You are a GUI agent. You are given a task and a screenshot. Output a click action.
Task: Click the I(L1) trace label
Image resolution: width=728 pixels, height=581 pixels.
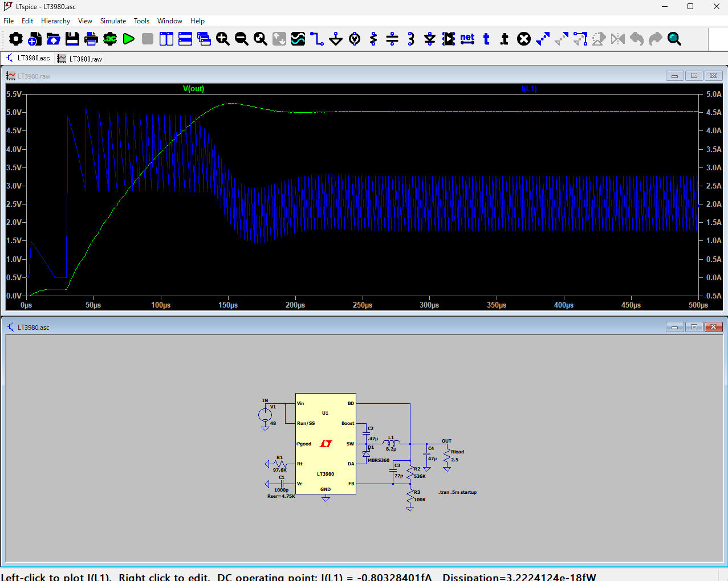(x=528, y=88)
